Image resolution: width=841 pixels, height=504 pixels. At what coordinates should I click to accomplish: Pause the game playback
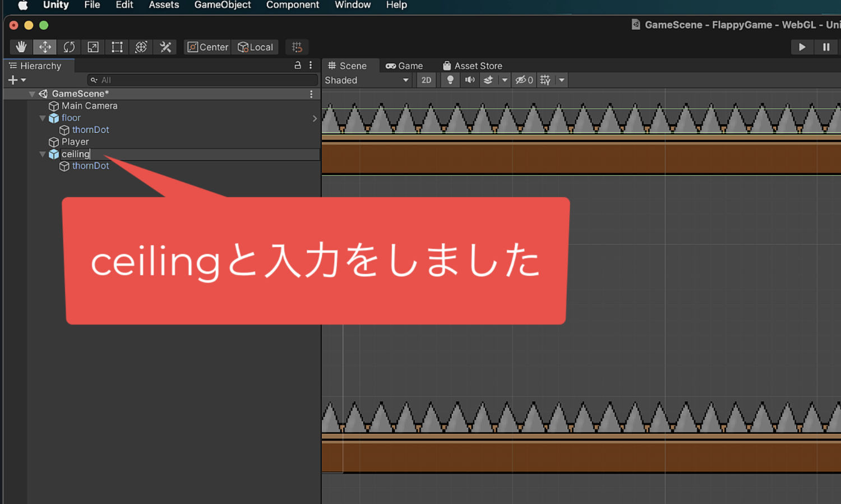826,47
